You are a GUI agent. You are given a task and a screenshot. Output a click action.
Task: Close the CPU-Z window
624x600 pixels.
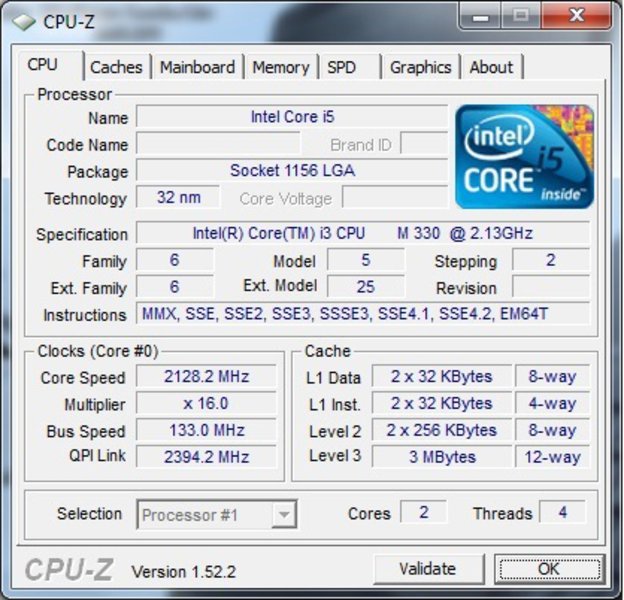point(576,16)
